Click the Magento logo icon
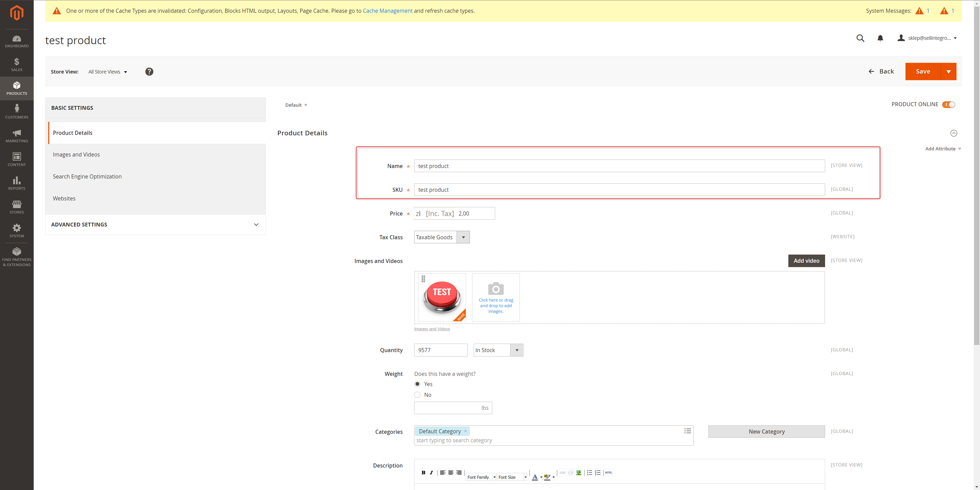 point(17,13)
